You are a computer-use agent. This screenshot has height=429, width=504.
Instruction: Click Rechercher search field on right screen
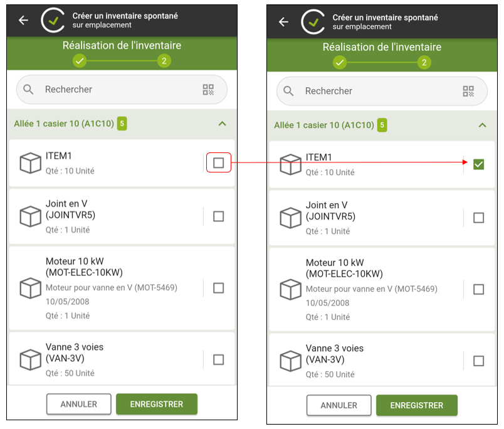click(x=382, y=91)
